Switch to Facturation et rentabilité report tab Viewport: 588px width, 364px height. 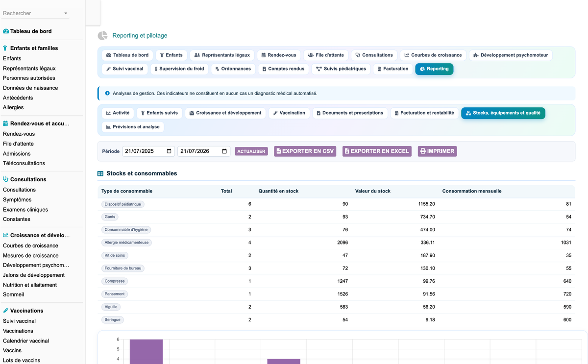pos(424,113)
